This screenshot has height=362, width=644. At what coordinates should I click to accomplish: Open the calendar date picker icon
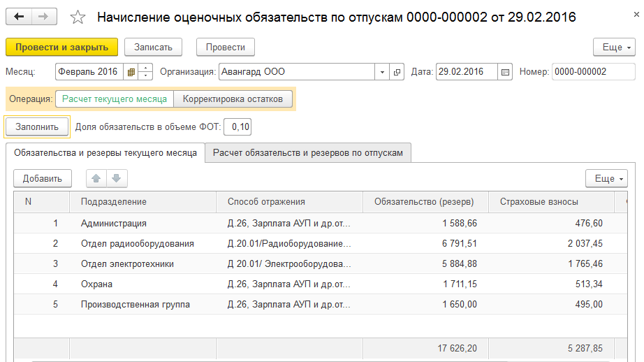[x=506, y=72]
